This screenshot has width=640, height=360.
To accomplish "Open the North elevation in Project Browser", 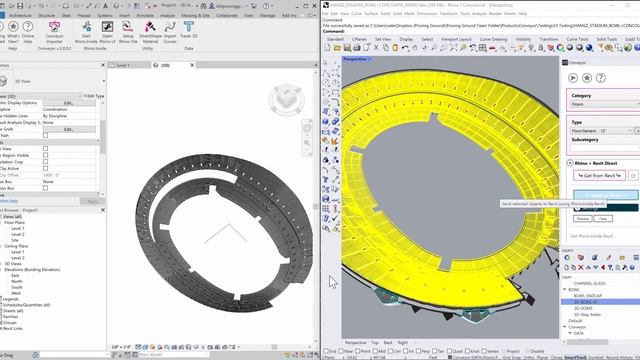I will pyautogui.click(x=17, y=281).
